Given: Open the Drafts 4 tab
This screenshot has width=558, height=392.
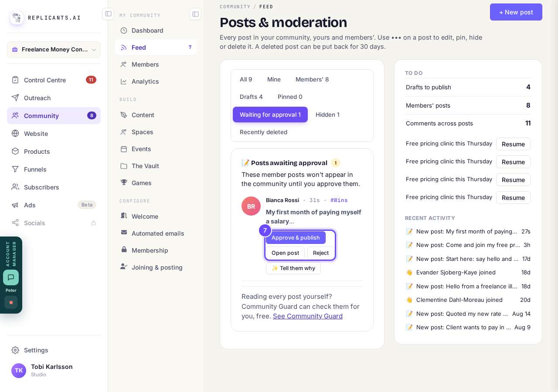Looking at the screenshot, I should [x=251, y=97].
